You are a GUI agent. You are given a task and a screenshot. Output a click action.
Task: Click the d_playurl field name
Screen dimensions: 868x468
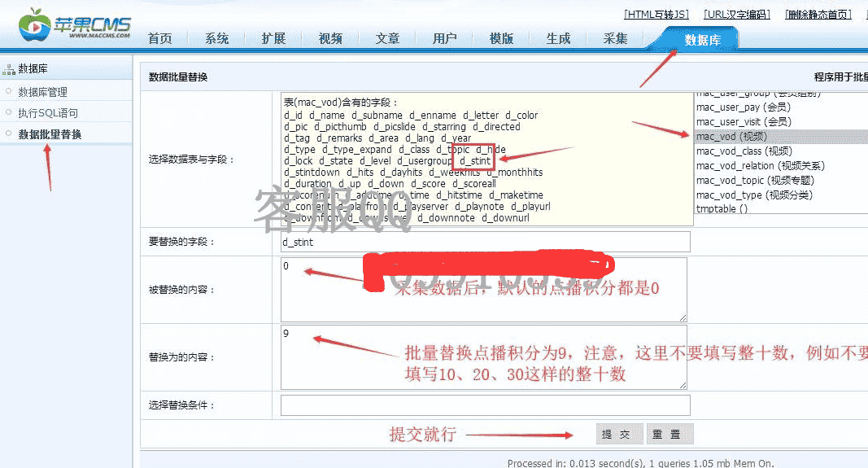(x=530, y=207)
